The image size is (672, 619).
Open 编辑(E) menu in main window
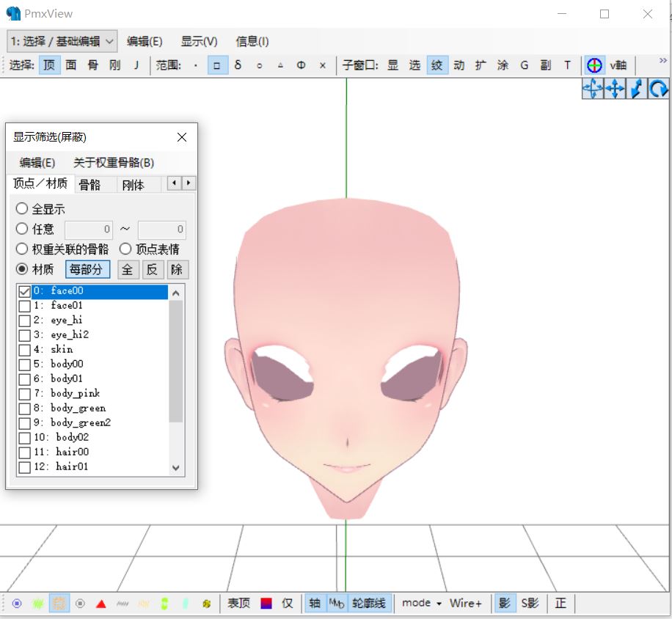[145, 42]
